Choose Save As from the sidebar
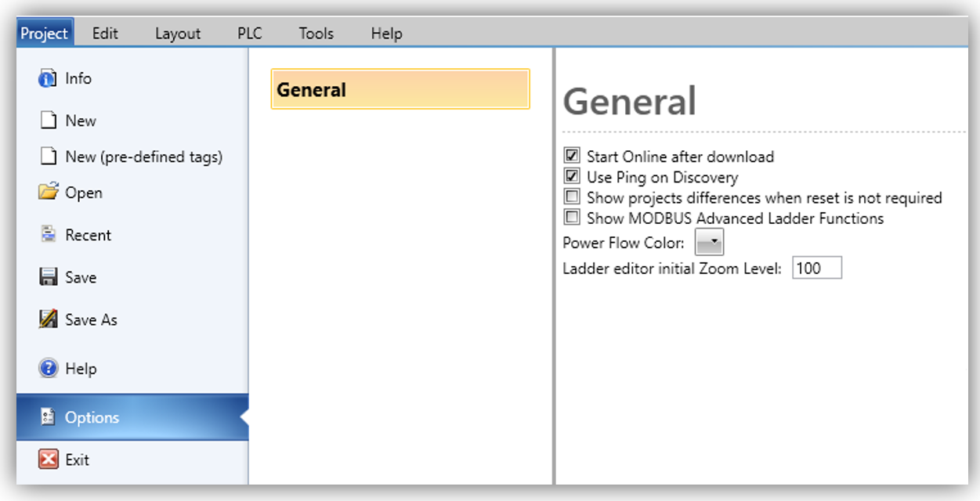This screenshot has height=501, width=980. pos(91,319)
